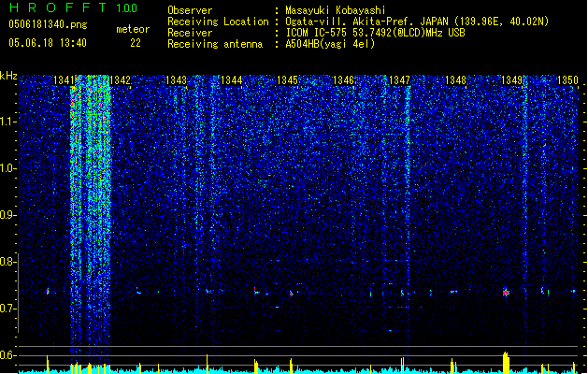Click the Receiving antenna label

(x=215, y=44)
